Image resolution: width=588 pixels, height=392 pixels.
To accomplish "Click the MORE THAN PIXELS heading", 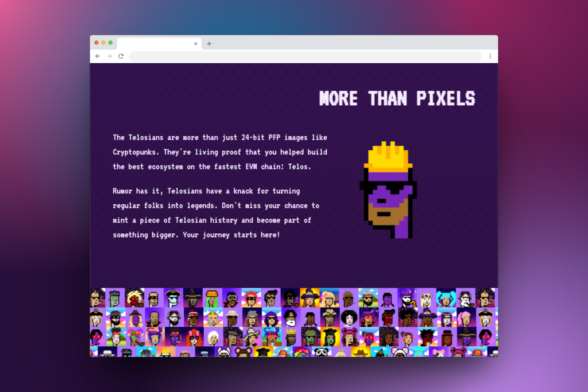I will click(397, 99).
